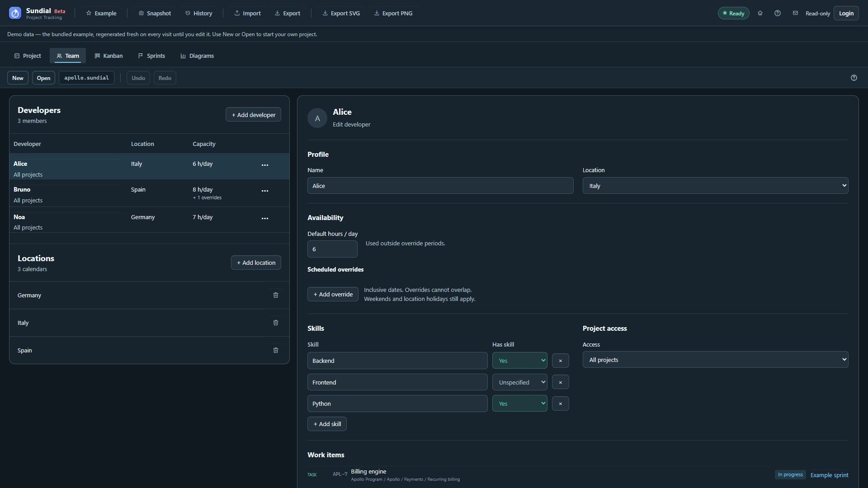Switch to the Kanban tab
The image size is (868, 488).
click(x=108, y=56)
